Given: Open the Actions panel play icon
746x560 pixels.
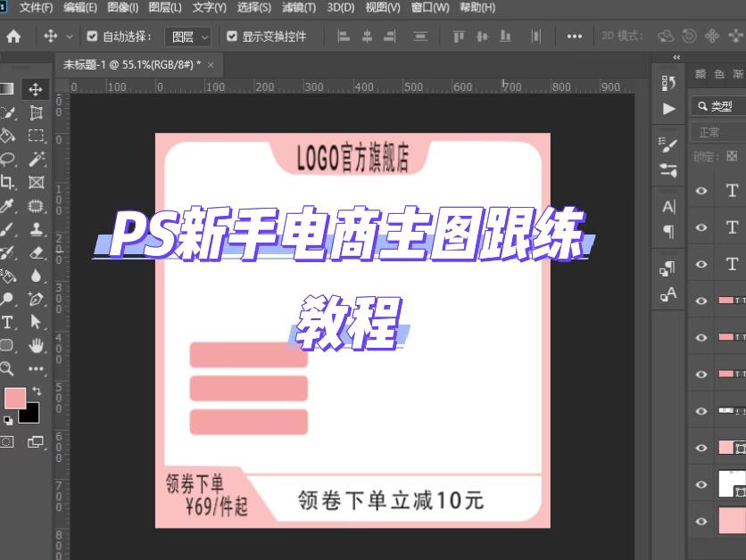Looking at the screenshot, I should tap(668, 109).
